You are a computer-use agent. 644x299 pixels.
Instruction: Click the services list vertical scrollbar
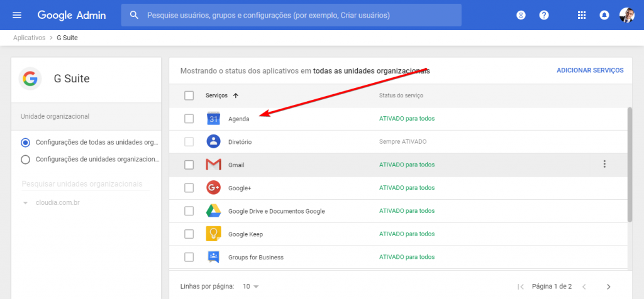pos(630,165)
